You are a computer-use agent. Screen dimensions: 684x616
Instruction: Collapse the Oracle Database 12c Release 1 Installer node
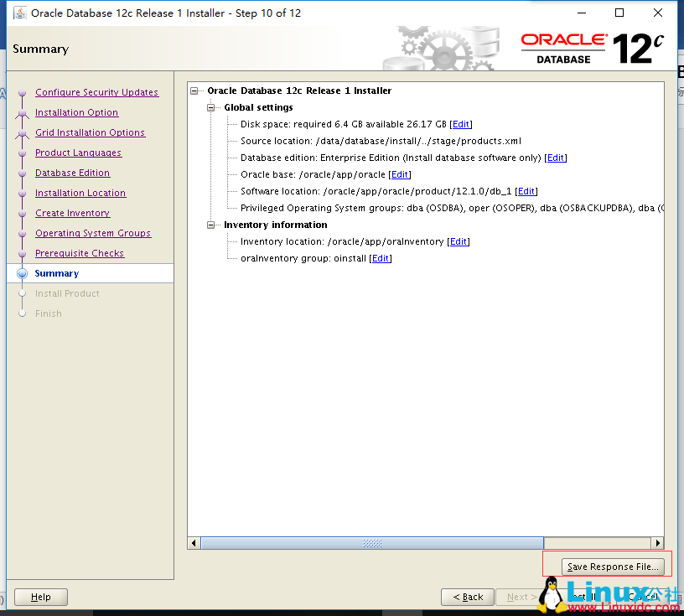pyautogui.click(x=194, y=91)
